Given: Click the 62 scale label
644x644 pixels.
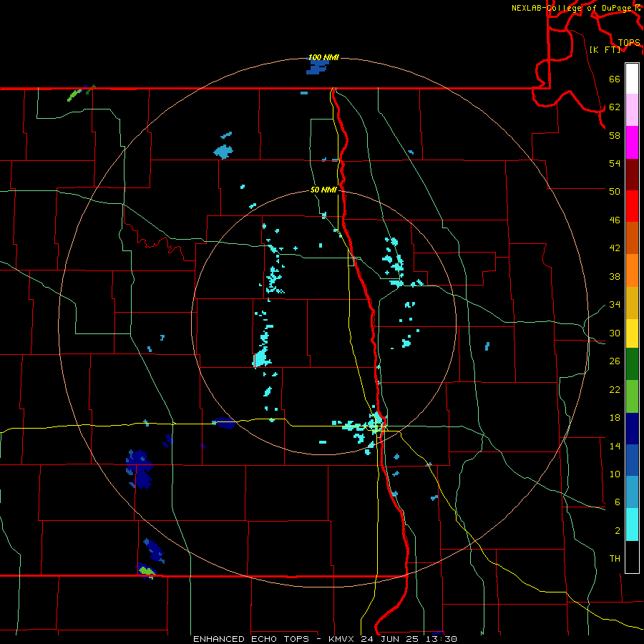Looking at the screenshot, I should pyautogui.click(x=615, y=107).
